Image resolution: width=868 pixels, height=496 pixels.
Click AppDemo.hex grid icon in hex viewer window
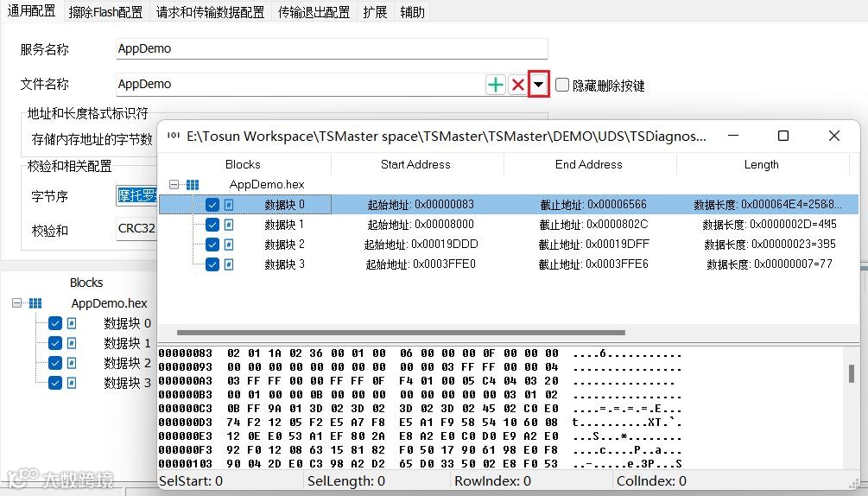[192, 184]
